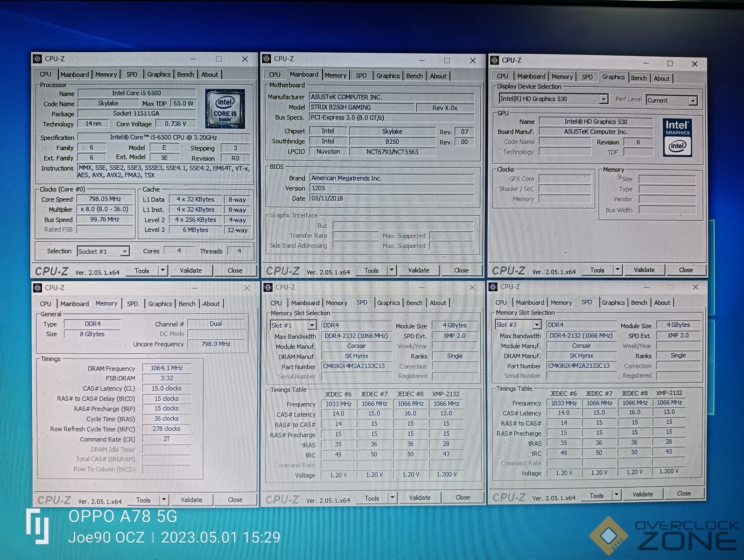This screenshot has height=560, width=744.
Task: Expand the Tools arrow in the Motherboard window
Action: tap(392, 270)
